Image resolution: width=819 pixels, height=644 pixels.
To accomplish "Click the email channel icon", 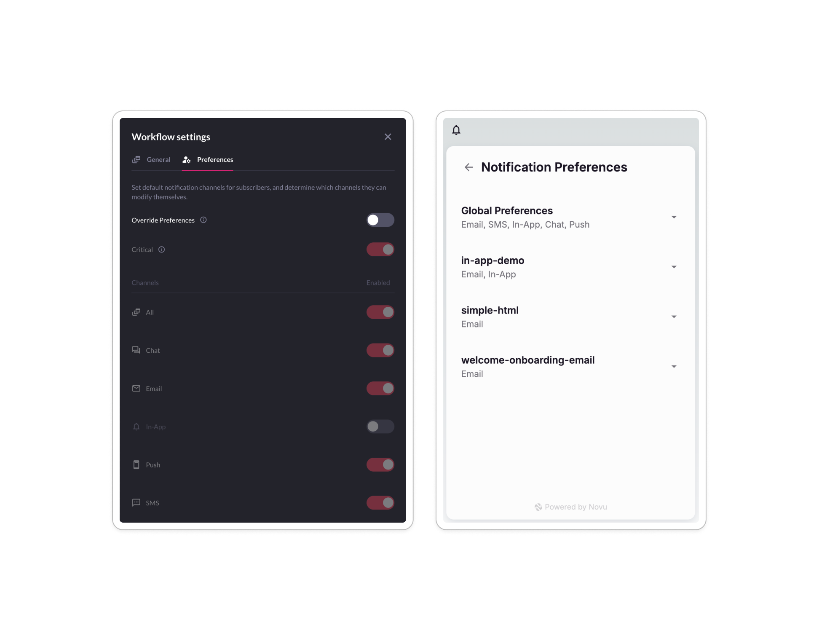I will (139, 387).
